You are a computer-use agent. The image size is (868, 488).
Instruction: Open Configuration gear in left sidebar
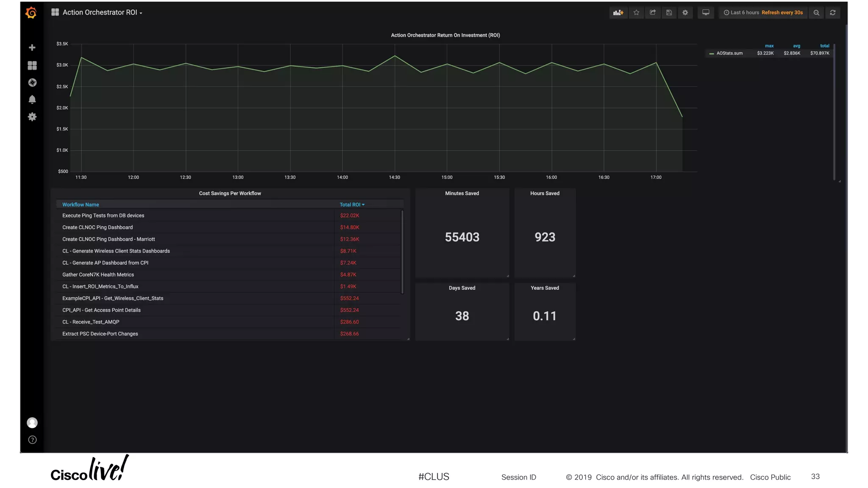[x=32, y=117]
